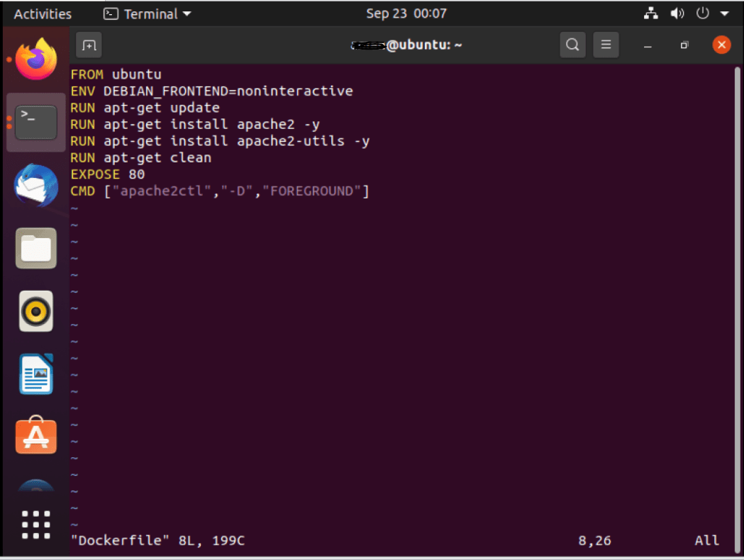The width and height of the screenshot is (744, 560).
Task: Expand the system status chevron
Action: tap(725, 13)
